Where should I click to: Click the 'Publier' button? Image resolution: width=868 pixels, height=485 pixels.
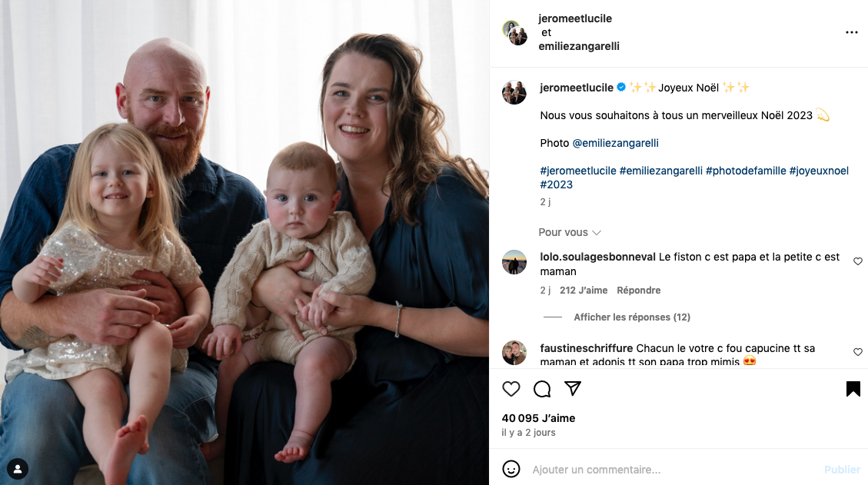[842, 470]
